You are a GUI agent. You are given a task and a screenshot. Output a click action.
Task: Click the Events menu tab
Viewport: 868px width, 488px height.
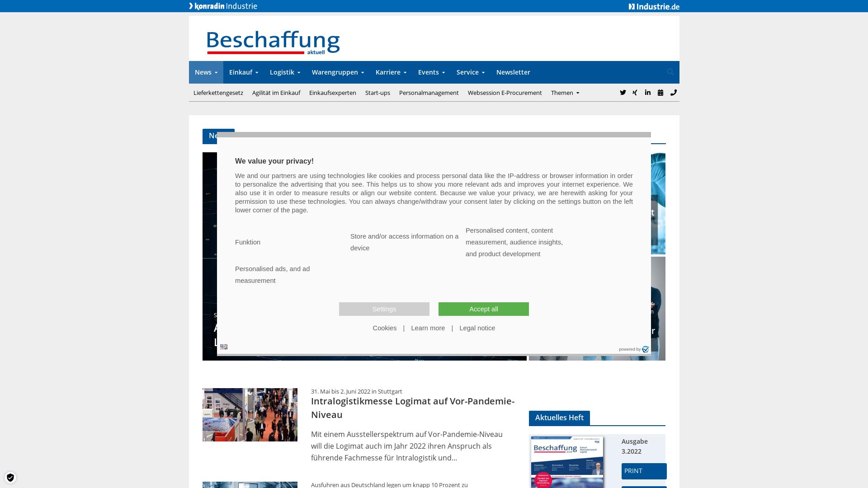point(431,72)
